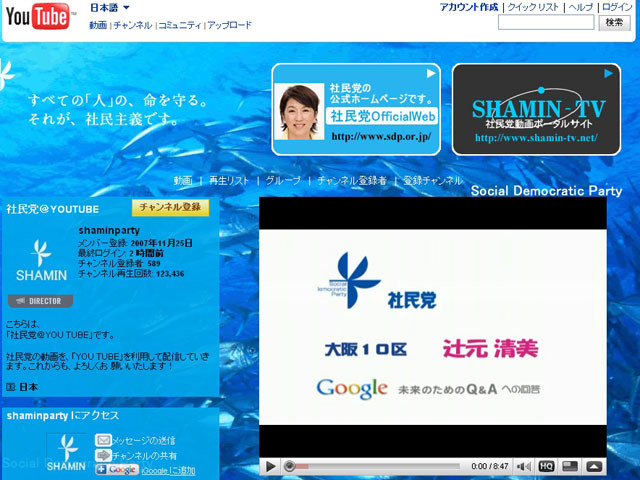
Task: Play the video with the play button
Action: tap(270, 466)
